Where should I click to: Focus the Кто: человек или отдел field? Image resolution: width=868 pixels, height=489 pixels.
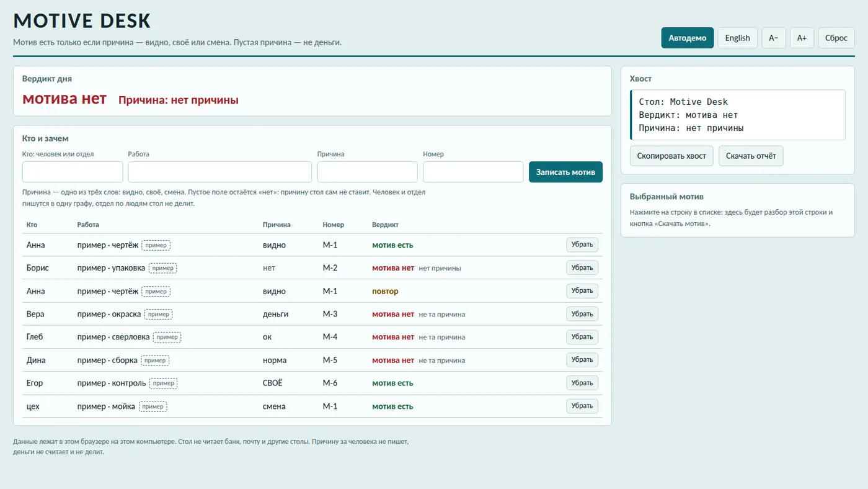pyautogui.click(x=73, y=172)
